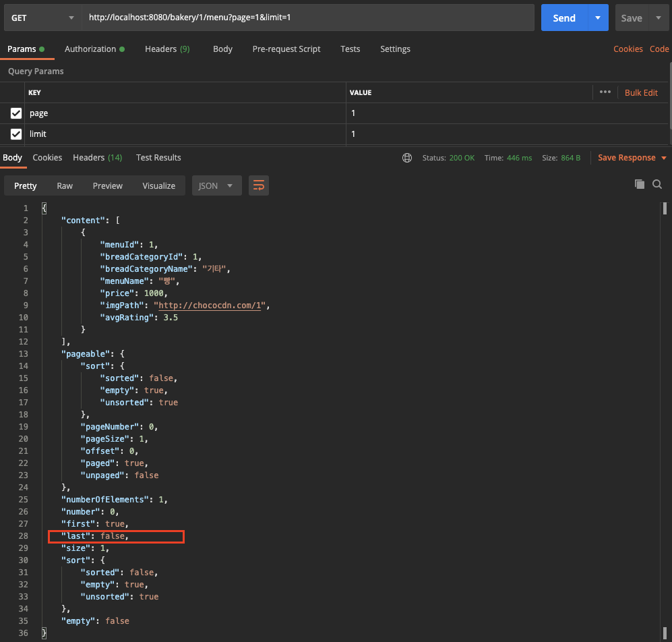Click the Send button
672x642 pixels.
click(564, 18)
